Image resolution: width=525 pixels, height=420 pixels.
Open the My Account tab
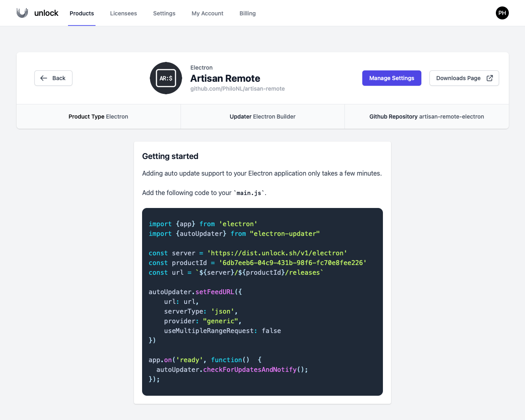point(207,13)
